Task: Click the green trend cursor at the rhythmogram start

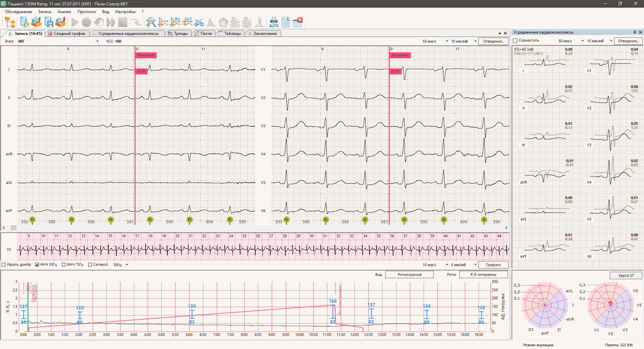Action: point(28,306)
